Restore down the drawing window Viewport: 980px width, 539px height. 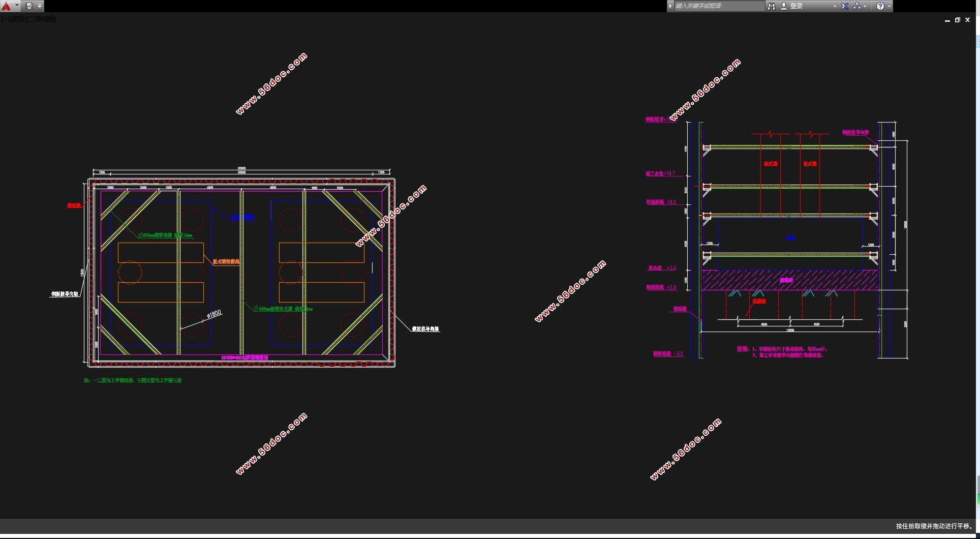[957, 20]
